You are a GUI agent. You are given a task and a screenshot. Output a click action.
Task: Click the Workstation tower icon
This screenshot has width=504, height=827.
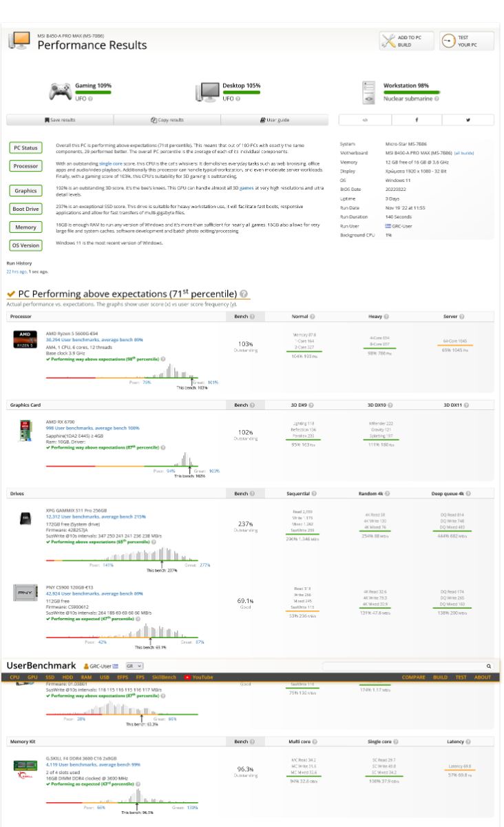pyautogui.click(x=369, y=92)
